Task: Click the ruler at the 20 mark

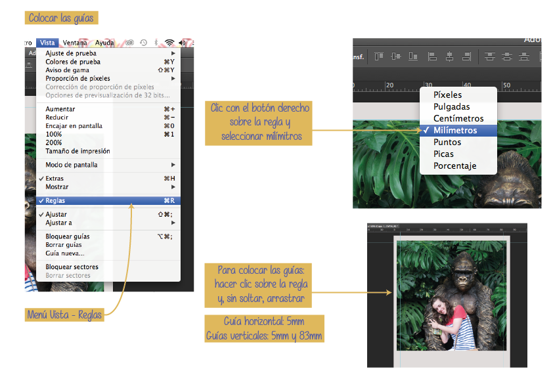Action: (389, 85)
